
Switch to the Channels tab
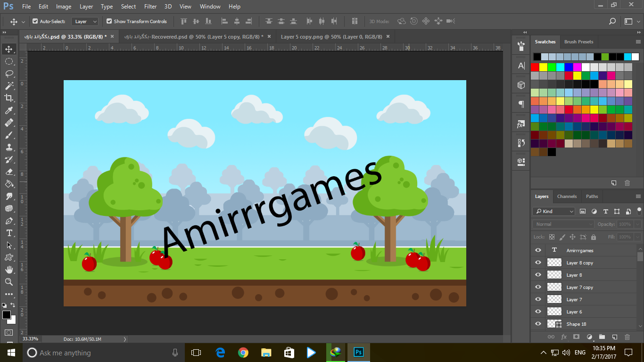pyautogui.click(x=567, y=197)
